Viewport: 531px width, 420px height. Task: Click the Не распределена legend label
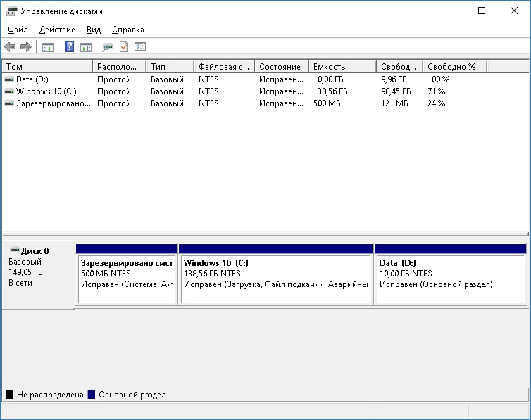[x=50, y=395]
